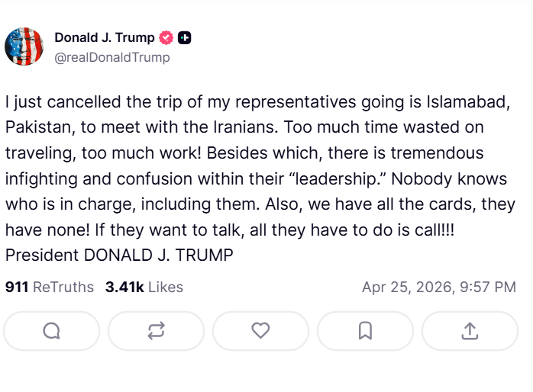The height and width of the screenshot is (392, 533).
Task: Click the red verified checkmark badge
Action: [x=166, y=37]
